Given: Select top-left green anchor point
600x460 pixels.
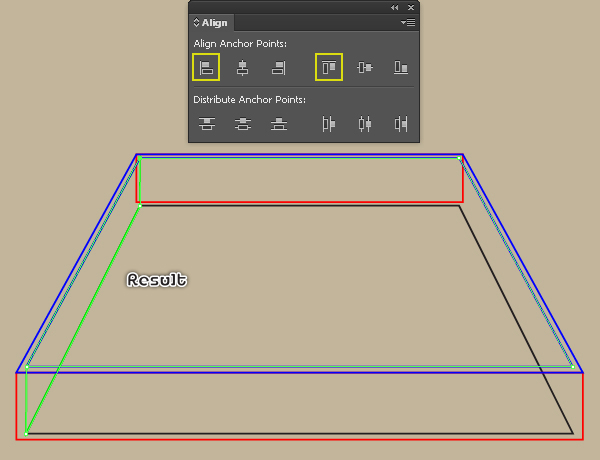Looking at the screenshot, I should tap(140, 158).
